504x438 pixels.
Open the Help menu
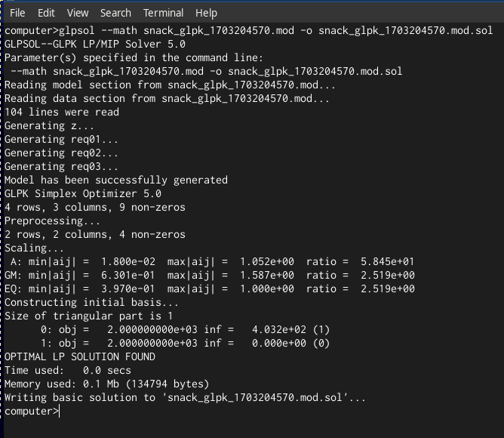[x=207, y=13]
